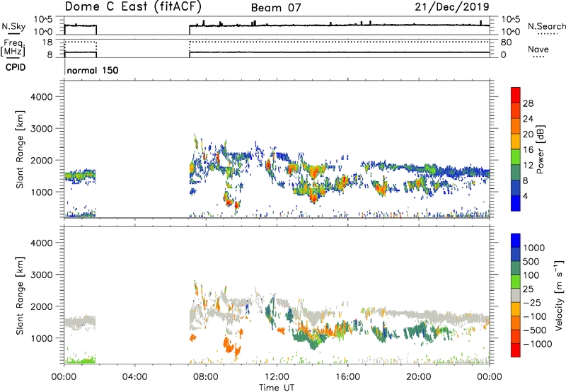Click the '500' velocity colorbar value
The image size is (566, 392).
click(x=531, y=261)
